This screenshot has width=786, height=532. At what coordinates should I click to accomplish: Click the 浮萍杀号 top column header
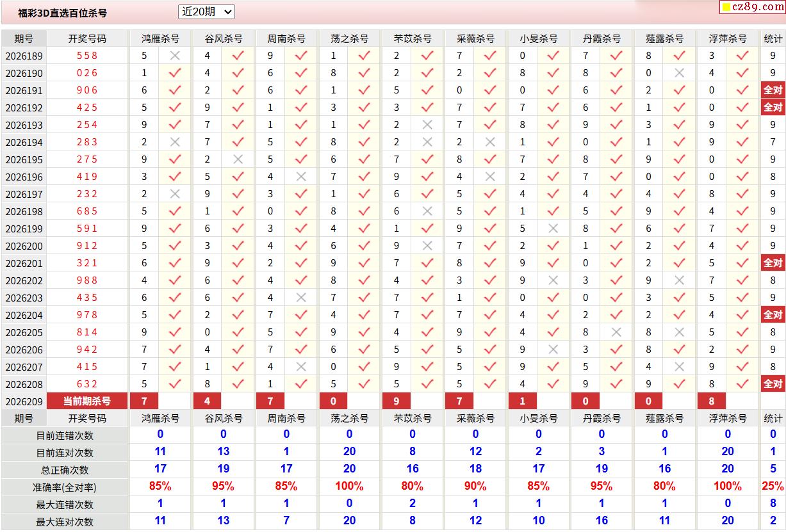pos(728,38)
